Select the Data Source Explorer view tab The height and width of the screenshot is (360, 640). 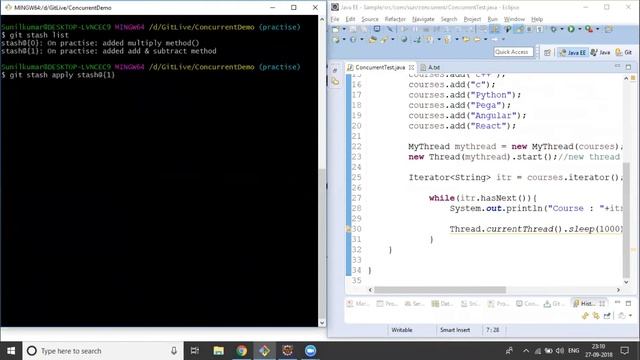click(442, 303)
